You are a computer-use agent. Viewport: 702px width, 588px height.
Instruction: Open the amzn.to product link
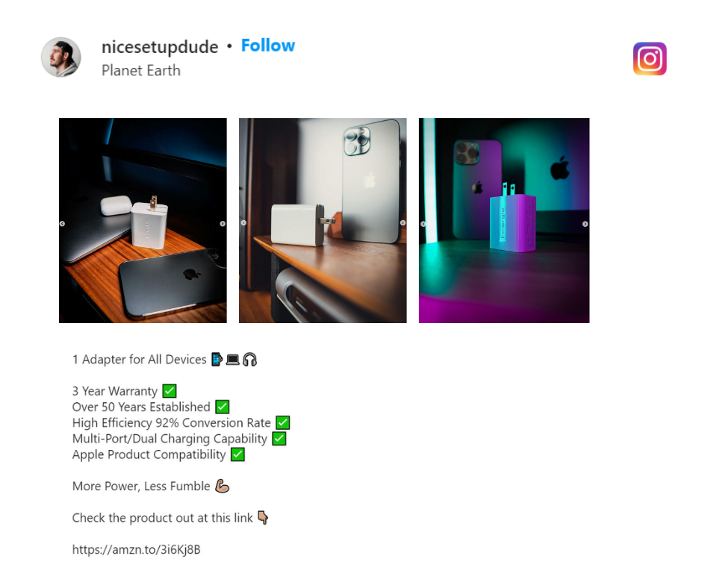[x=136, y=549]
